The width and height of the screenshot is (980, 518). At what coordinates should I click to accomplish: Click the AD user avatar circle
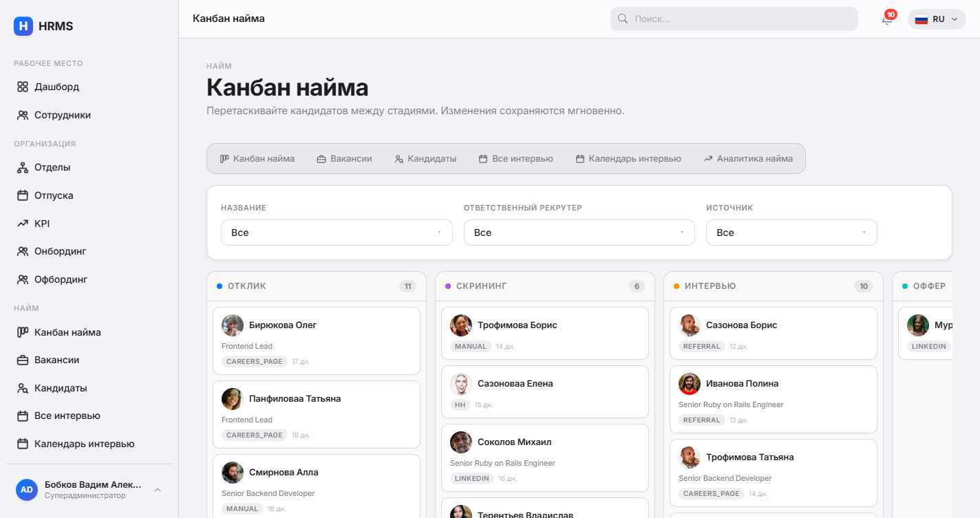[x=27, y=490]
